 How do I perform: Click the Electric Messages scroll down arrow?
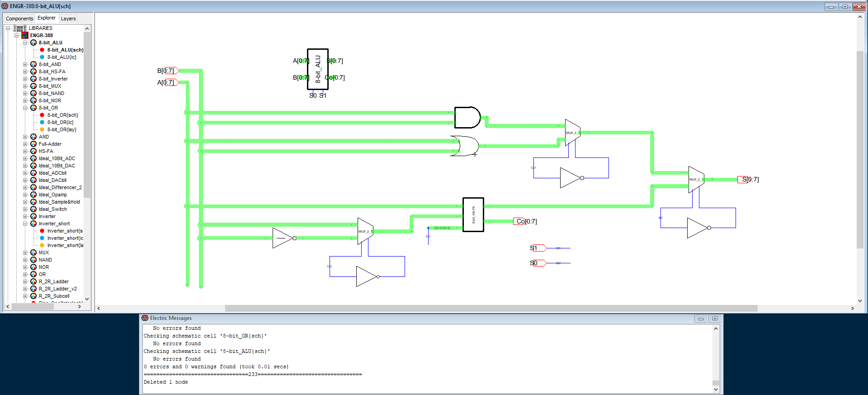pos(716,389)
